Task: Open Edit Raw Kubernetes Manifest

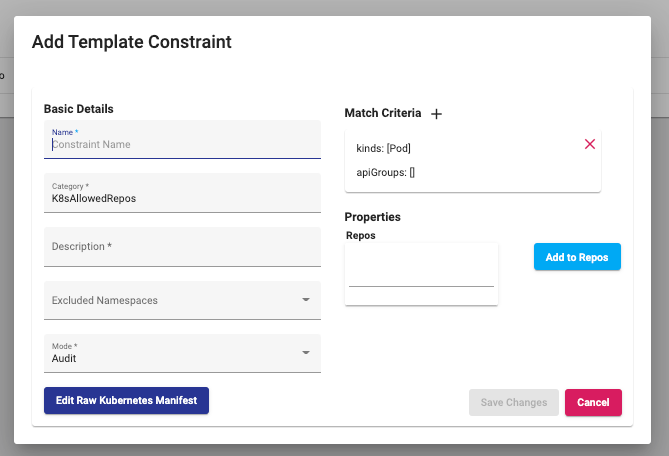Action: (126, 400)
